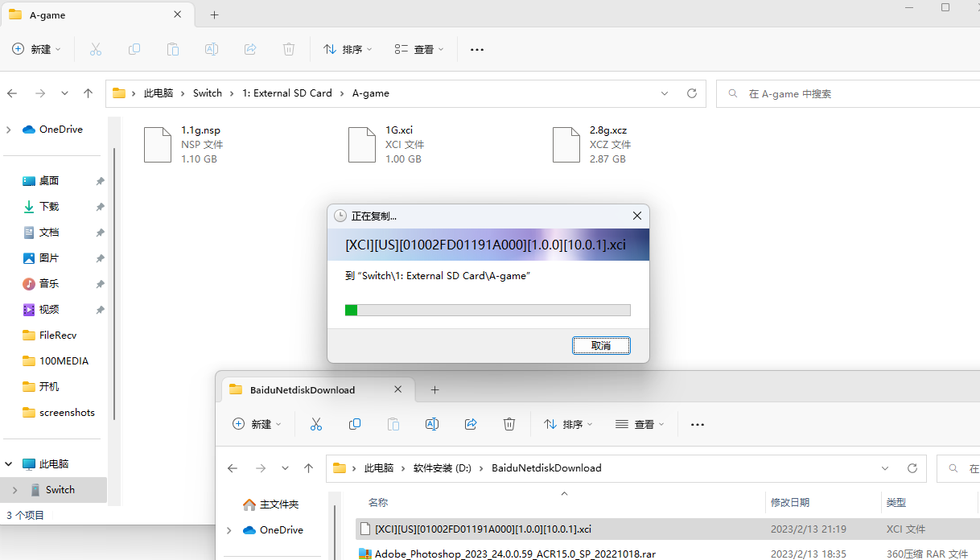Viewport: 980px width, 560px height.
Task: Open the 排序 sort dropdown in the A-game window
Action: (348, 49)
